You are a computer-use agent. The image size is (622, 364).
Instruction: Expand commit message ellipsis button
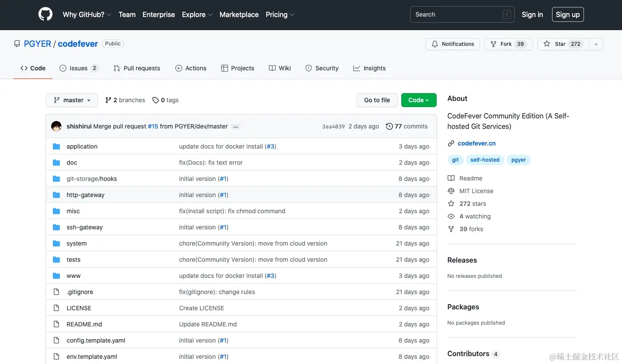click(236, 127)
